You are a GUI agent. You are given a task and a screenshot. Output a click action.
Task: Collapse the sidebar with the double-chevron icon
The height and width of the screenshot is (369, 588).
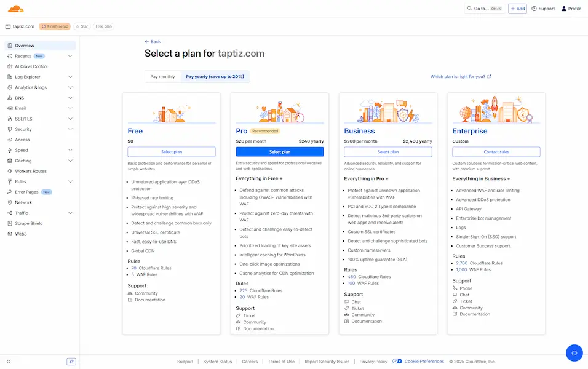point(9,362)
